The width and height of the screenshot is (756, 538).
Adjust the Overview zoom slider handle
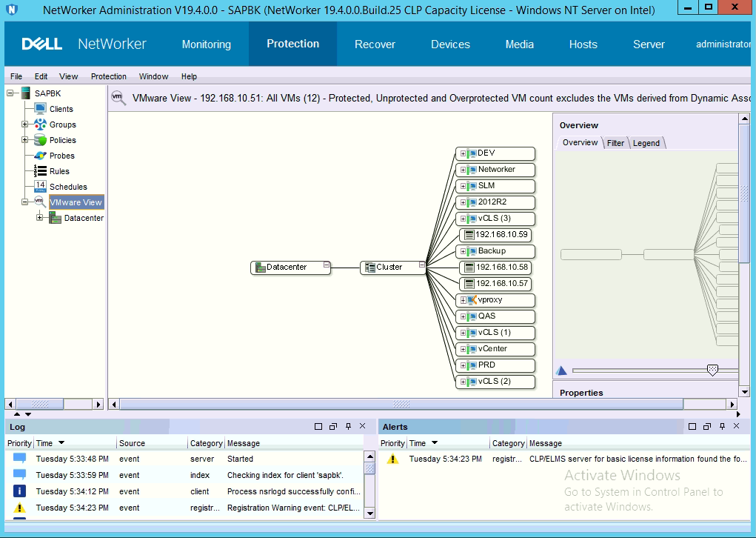tap(712, 370)
